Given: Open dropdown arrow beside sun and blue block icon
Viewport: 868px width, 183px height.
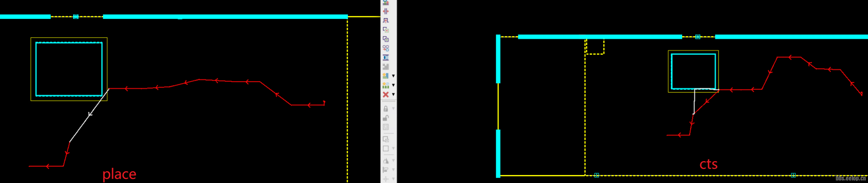Looking at the screenshot, I should tap(393, 76).
